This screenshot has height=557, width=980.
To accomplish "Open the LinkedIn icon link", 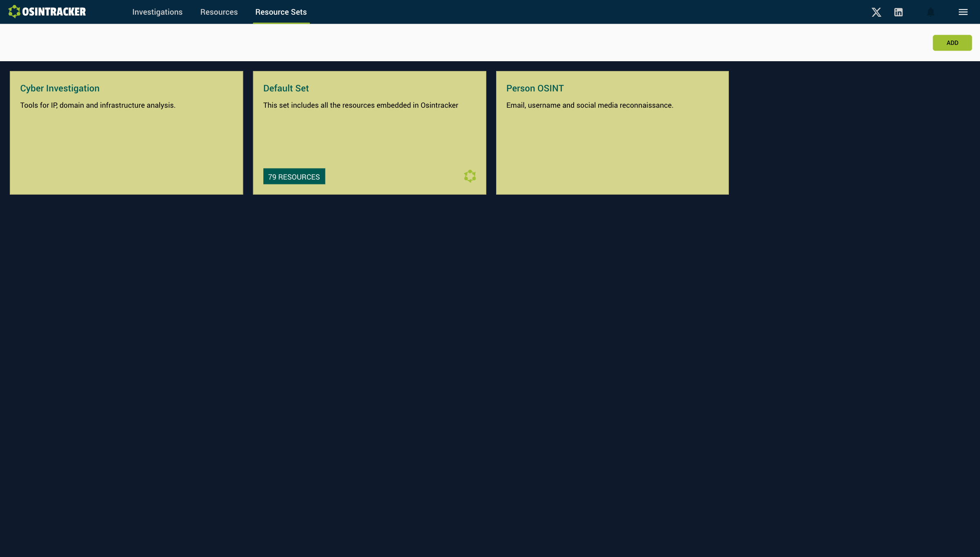I will [898, 12].
